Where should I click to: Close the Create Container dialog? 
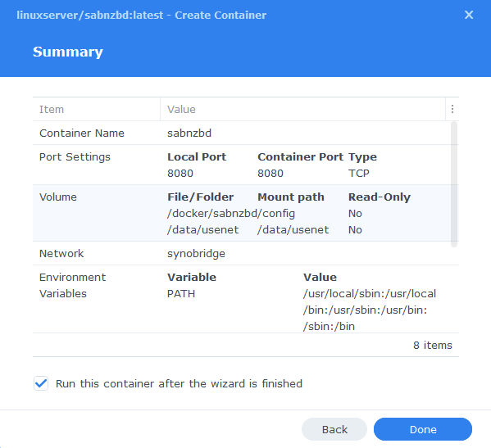468,15
